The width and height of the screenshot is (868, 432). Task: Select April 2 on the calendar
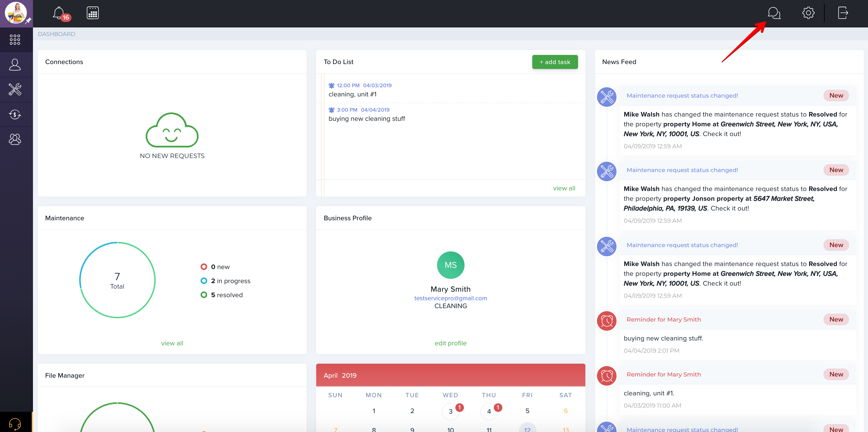coord(412,411)
